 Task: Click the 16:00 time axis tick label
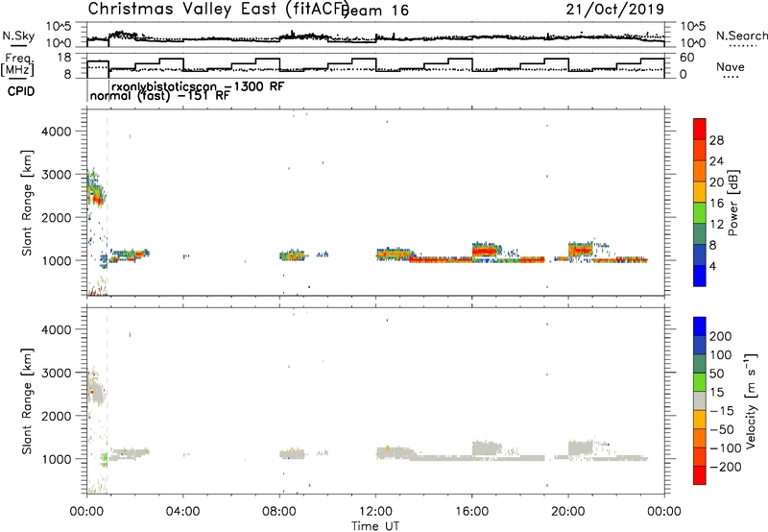(x=471, y=512)
